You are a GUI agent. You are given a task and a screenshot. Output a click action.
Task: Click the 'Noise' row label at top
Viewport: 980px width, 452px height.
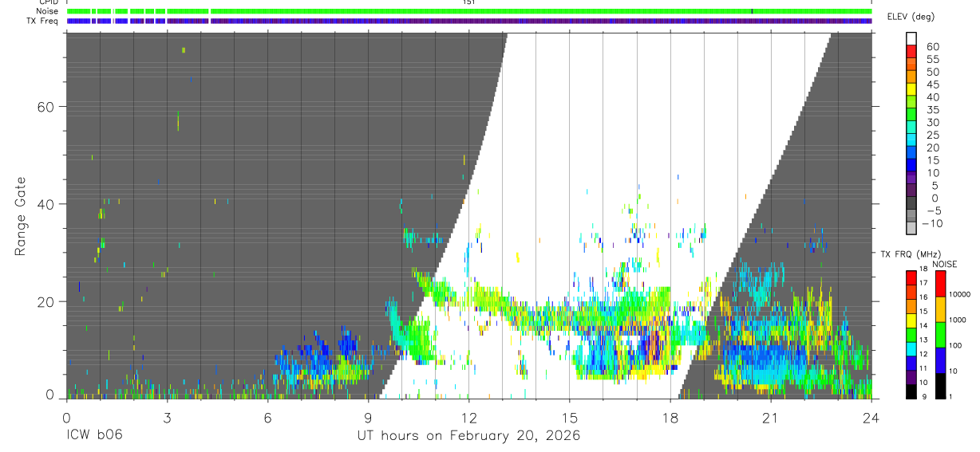(48, 11)
